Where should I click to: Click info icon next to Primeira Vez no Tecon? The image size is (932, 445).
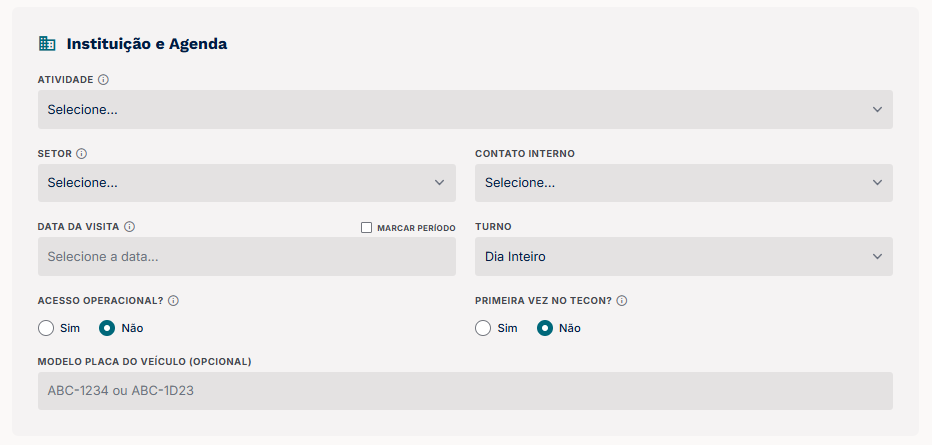[x=622, y=301]
